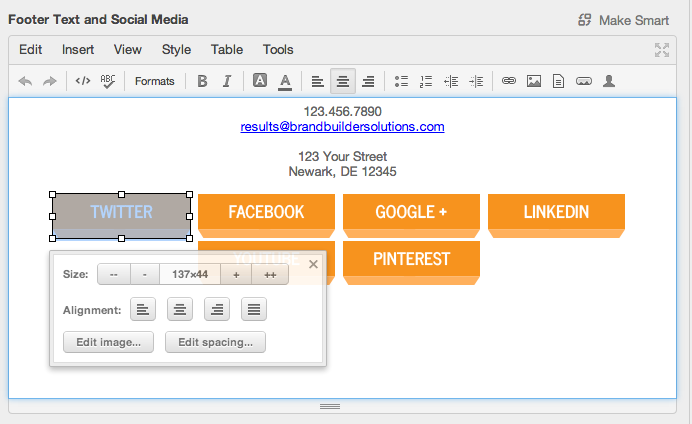The width and height of the screenshot is (692, 424).
Task: Open the Edit menu
Action: click(x=30, y=49)
